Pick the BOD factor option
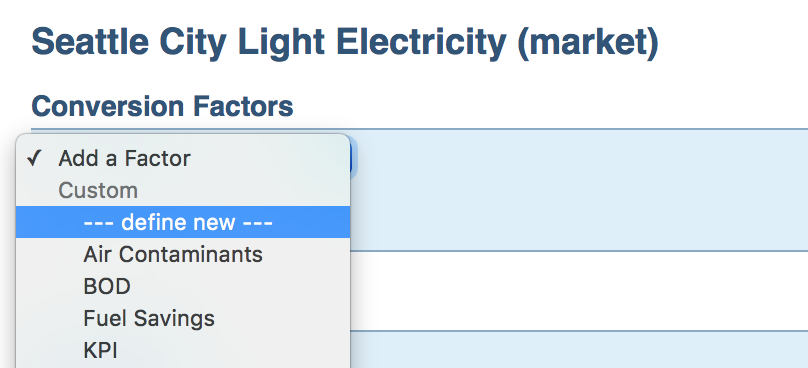Screen dimensions: 808x368 (107, 286)
